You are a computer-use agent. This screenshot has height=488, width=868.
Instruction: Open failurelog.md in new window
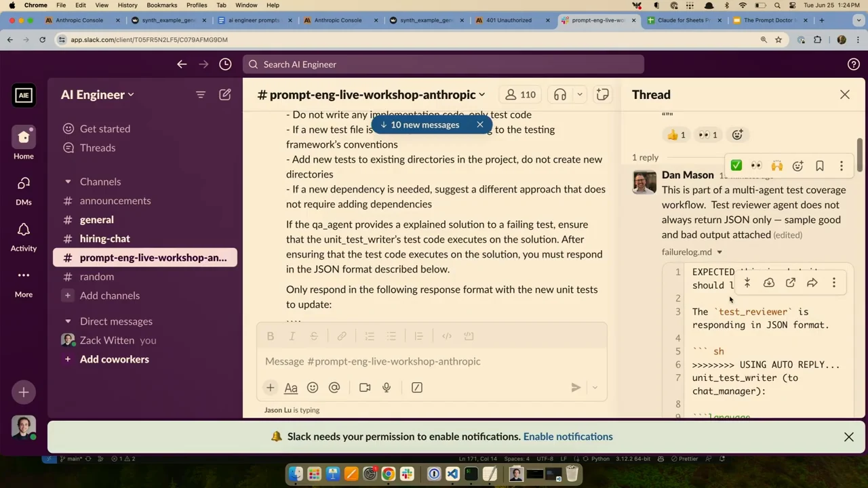[x=791, y=283]
